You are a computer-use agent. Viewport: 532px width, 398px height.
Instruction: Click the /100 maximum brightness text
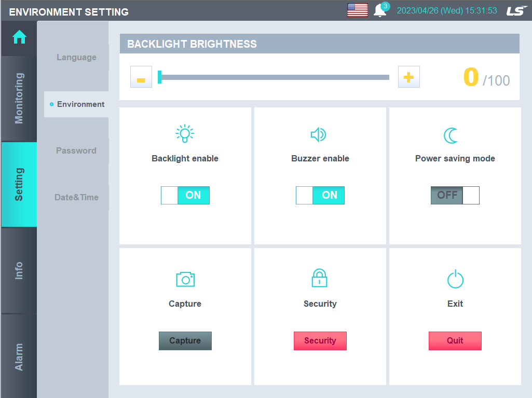coord(496,81)
